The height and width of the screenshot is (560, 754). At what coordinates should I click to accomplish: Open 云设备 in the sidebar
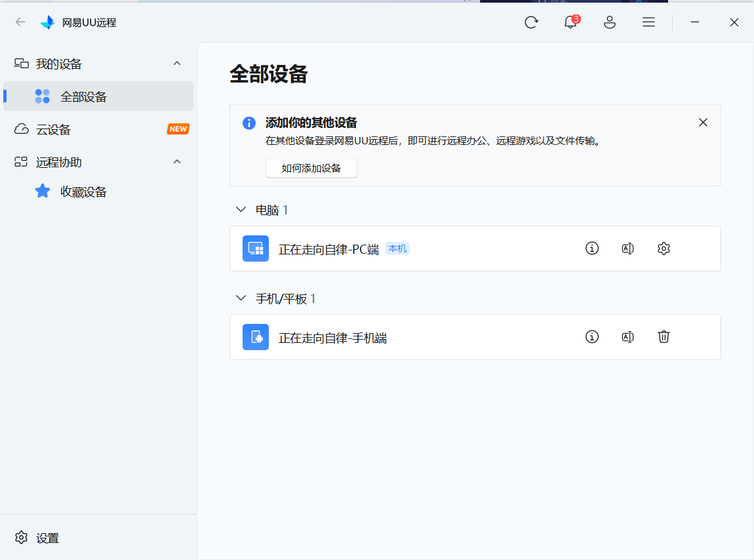pyautogui.click(x=98, y=129)
